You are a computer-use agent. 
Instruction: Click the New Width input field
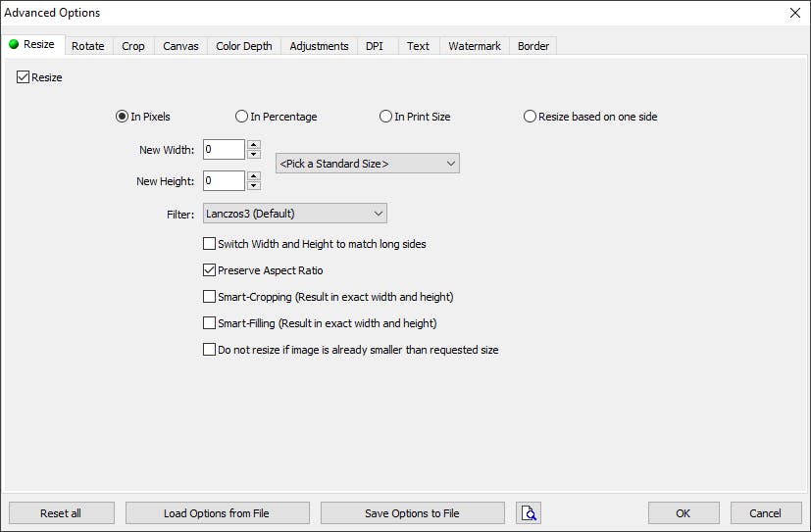tap(224, 150)
